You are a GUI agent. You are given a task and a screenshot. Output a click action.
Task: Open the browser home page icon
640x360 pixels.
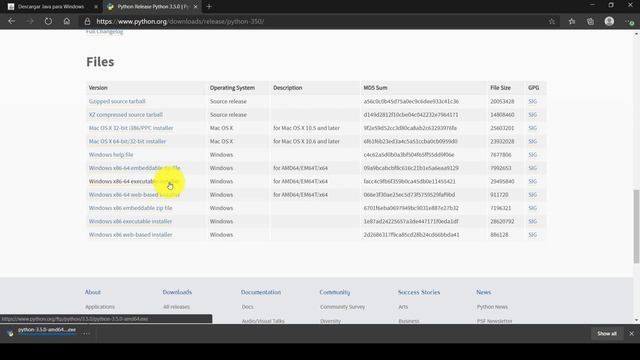pyautogui.click(x=67, y=21)
